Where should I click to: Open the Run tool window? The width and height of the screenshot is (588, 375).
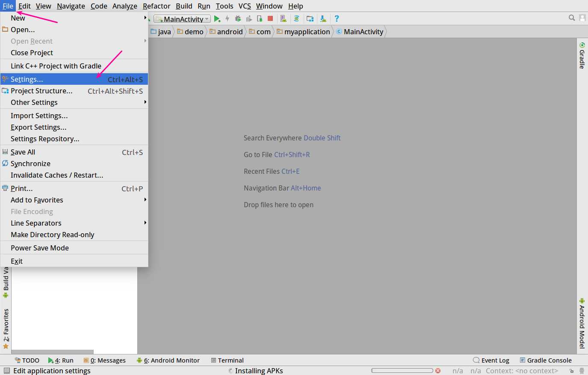61,360
